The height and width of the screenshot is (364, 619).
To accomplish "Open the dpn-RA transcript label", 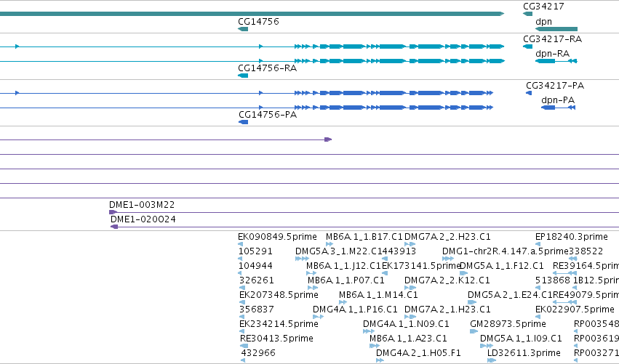I will tap(552, 54).
